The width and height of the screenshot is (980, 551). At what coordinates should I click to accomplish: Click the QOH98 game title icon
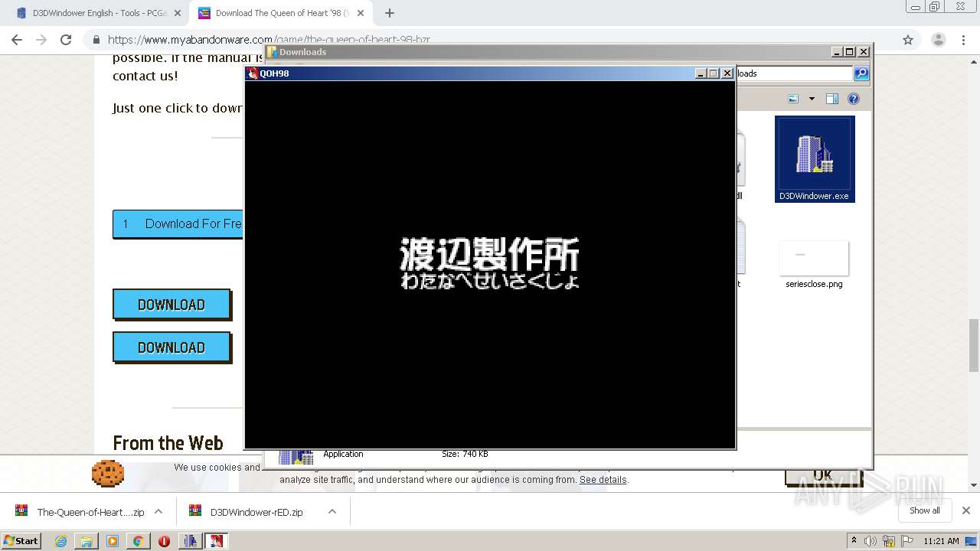click(253, 73)
